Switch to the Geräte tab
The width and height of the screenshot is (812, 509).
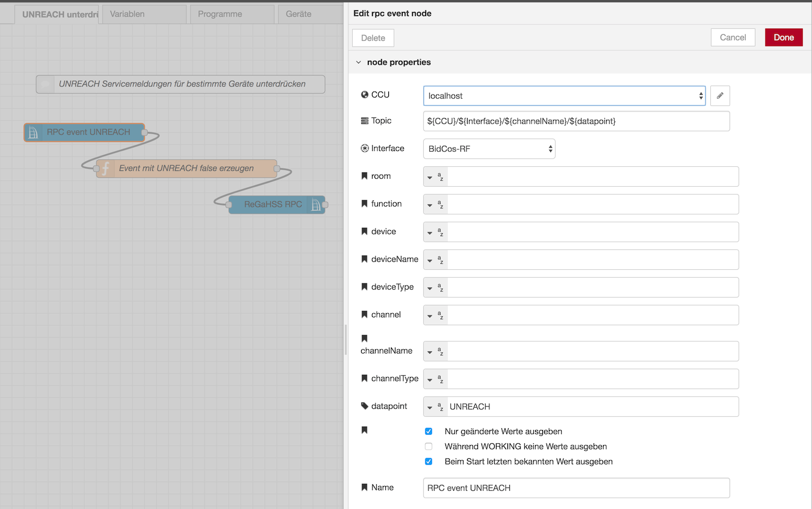pos(310,14)
